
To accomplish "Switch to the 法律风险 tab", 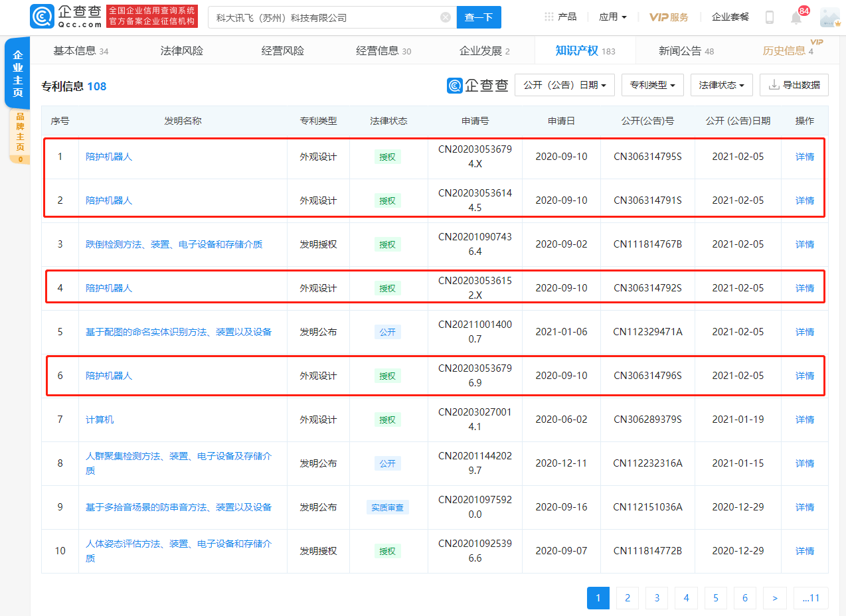I will [x=182, y=50].
